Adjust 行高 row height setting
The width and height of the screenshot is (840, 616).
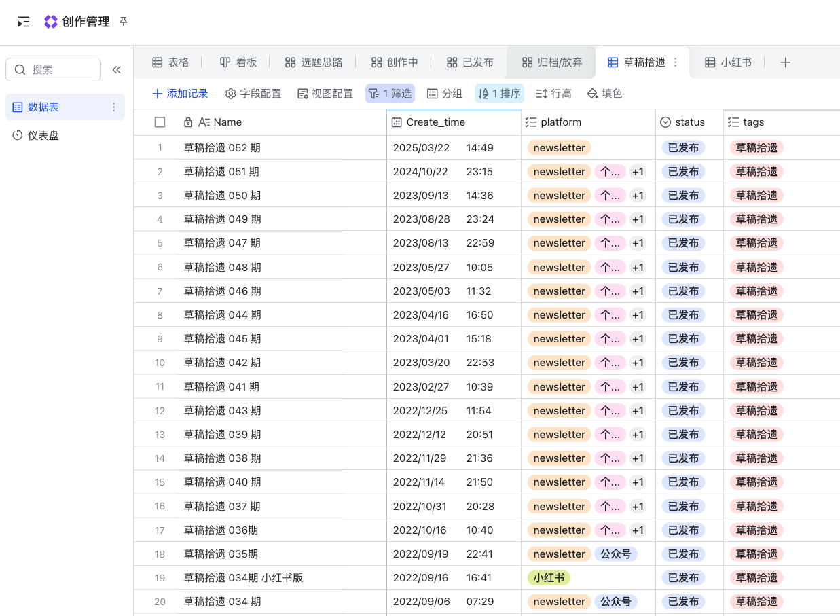[x=553, y=94]
